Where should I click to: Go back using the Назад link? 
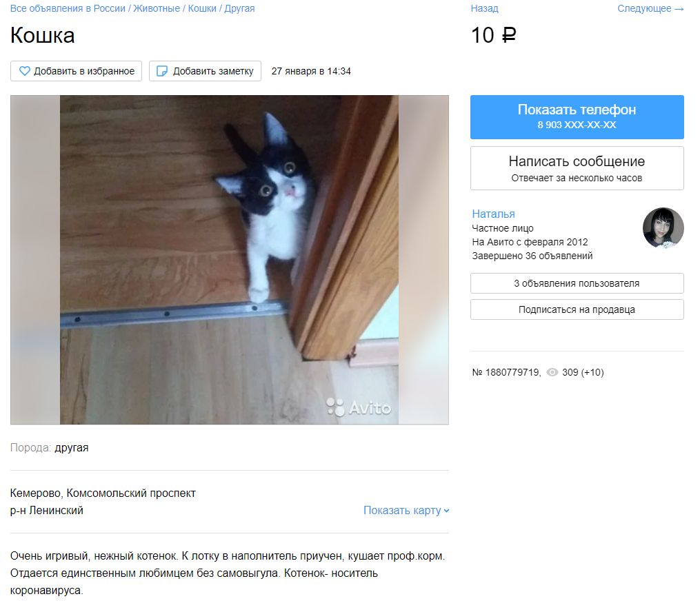click(x=484, y=8)
